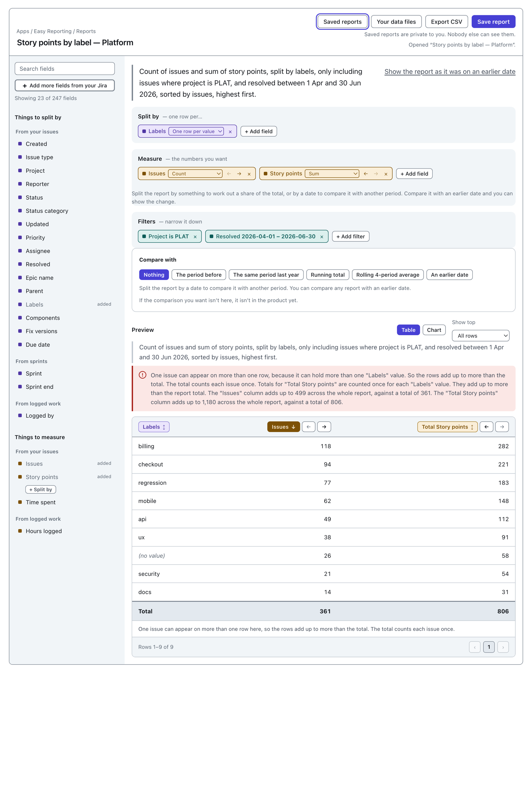Screen dimensions: 532x798
Task: Sort table by Issues column
Action: coord(283,427)
